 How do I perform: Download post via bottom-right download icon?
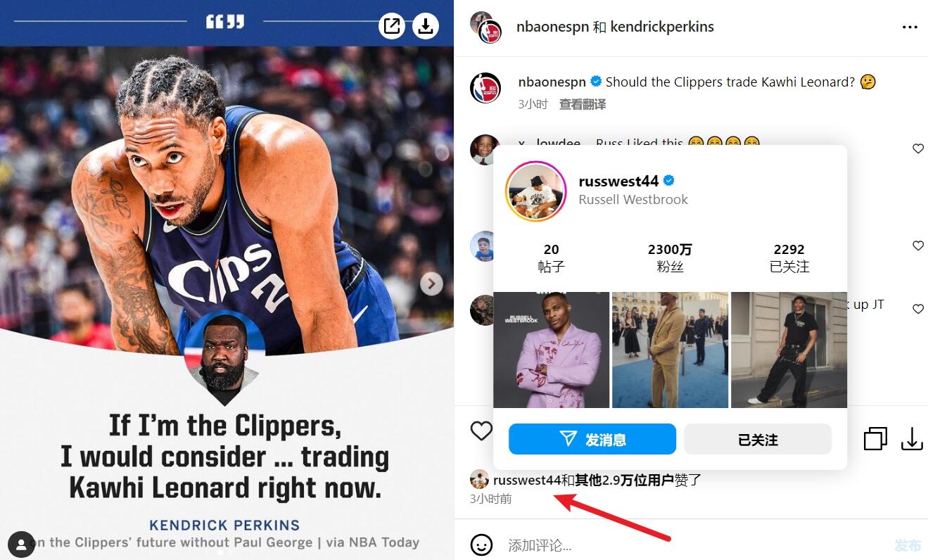912,439
